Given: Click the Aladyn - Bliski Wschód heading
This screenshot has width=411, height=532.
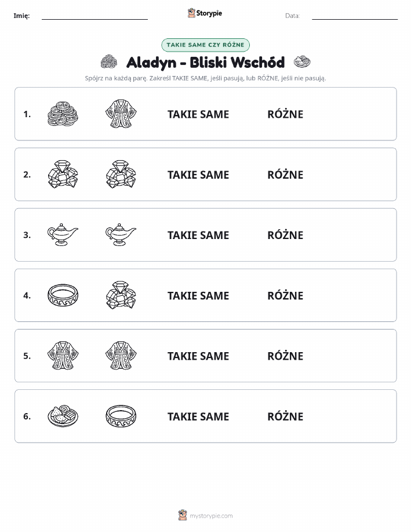Looking at the screenshot, I should [205, 63].
